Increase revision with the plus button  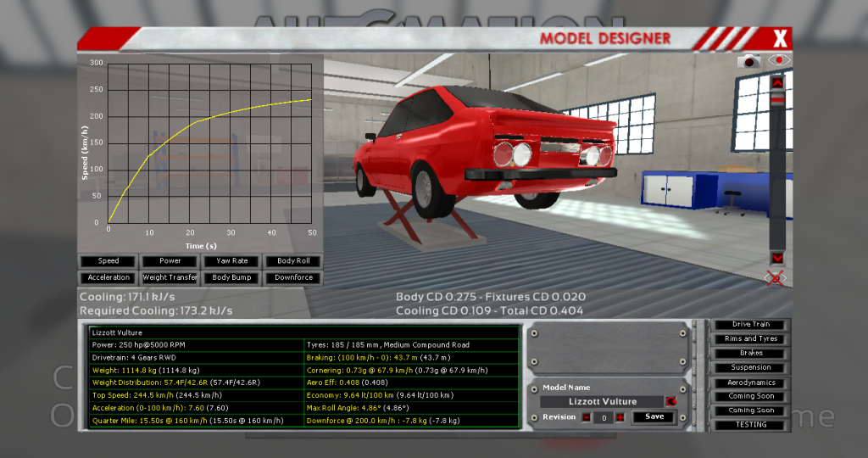pyautogui.click(x=620, y=417)
